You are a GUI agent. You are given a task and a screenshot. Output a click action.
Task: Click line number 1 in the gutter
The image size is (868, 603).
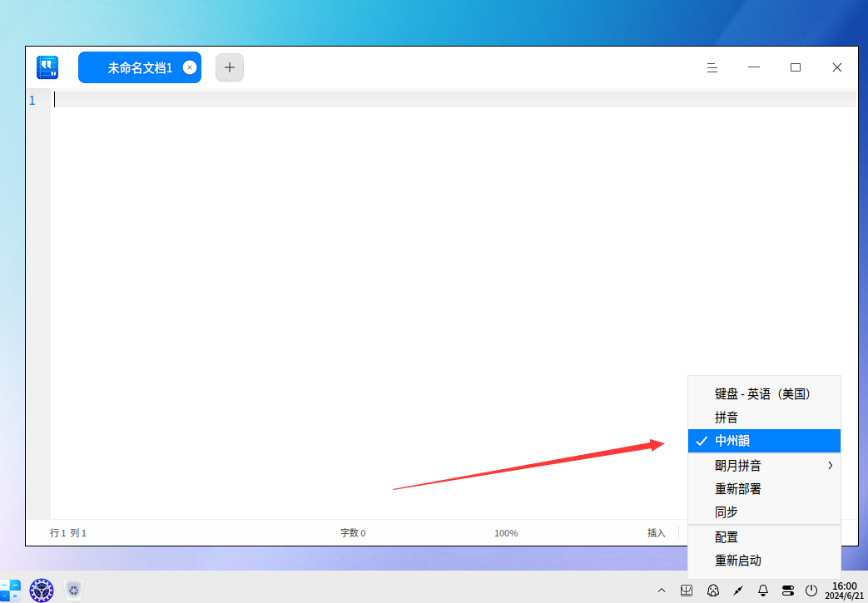[x=32, y=100]
